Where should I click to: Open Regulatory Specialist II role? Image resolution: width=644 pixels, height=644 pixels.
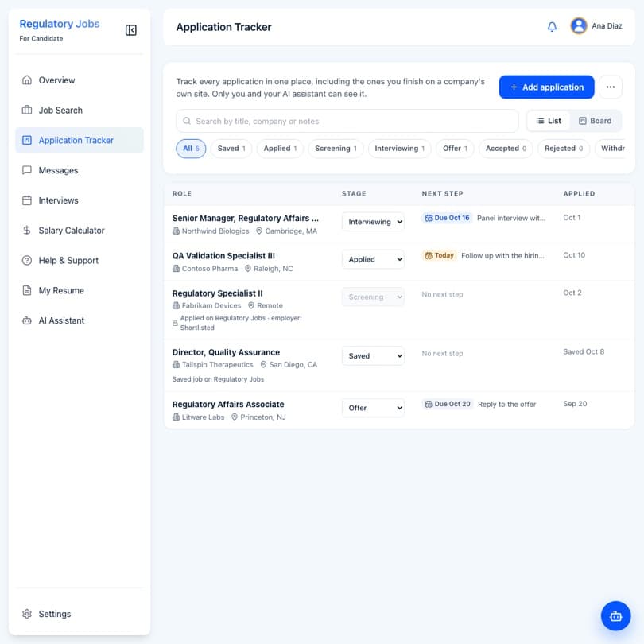coord(217,293)
